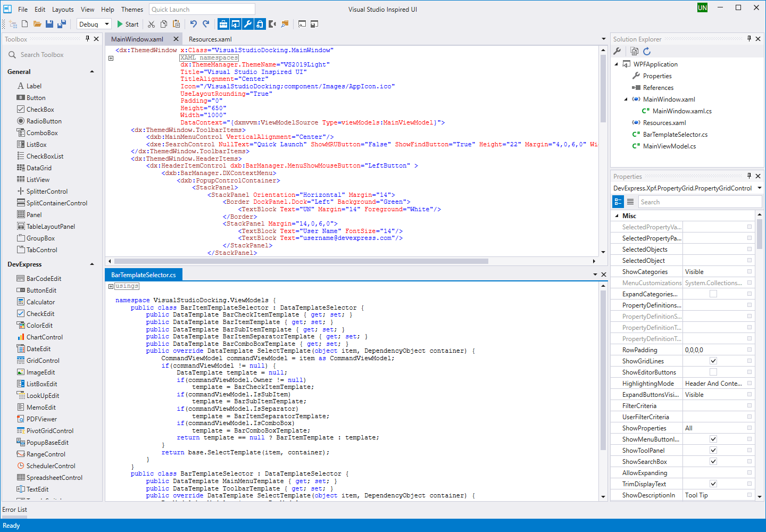Click the Cut (scissors) toolbar icon
The width and height of the screenshot is (766, 532).
151,24
